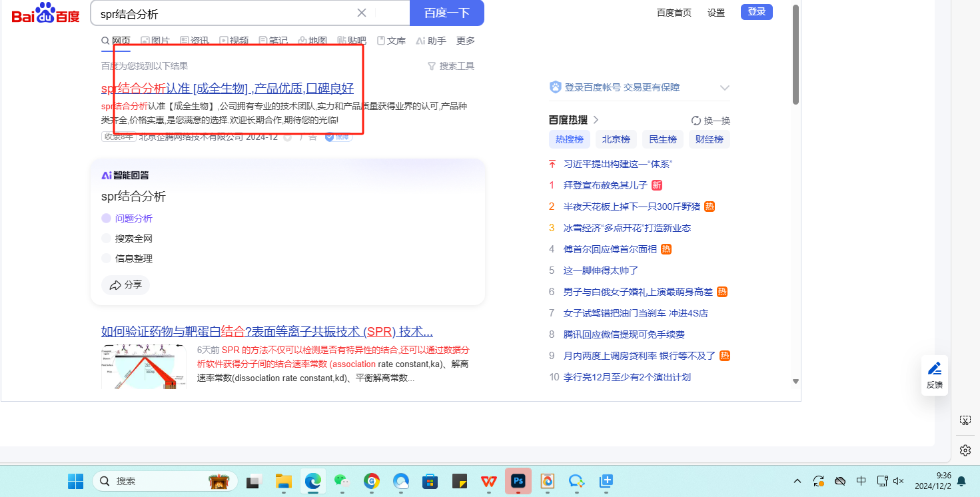980x497 pixels.
Task: Launch WeChat from the taskbar
Action: tap(341, 481)
